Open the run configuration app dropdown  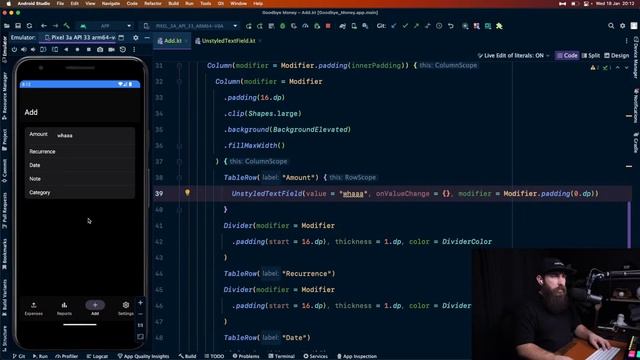tap(106, 26)
